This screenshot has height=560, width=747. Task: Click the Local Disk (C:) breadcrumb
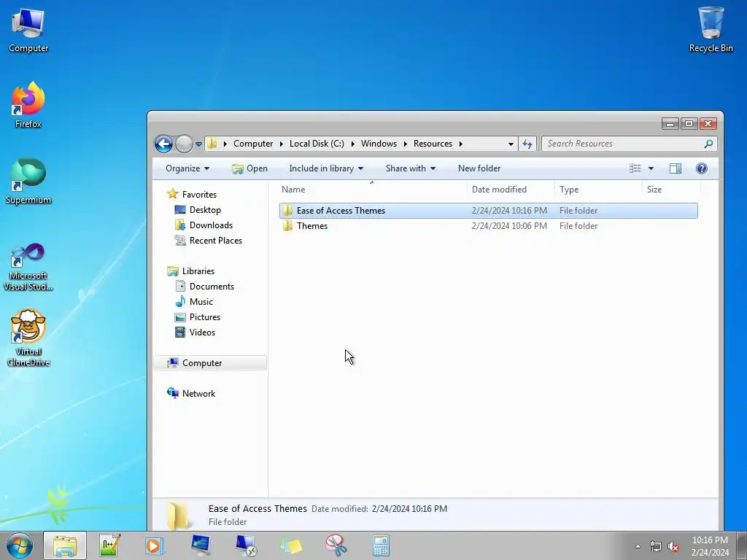click(x=317, y=144)
